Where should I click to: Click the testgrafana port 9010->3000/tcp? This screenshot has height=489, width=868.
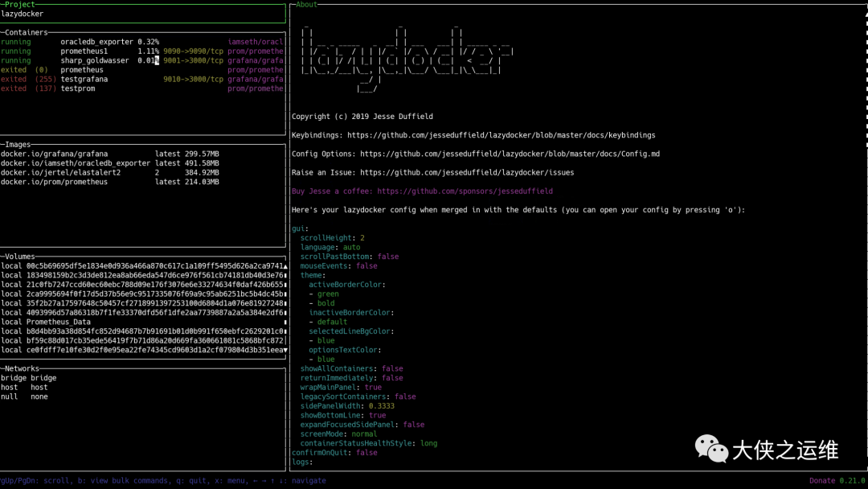pos(193,79)
